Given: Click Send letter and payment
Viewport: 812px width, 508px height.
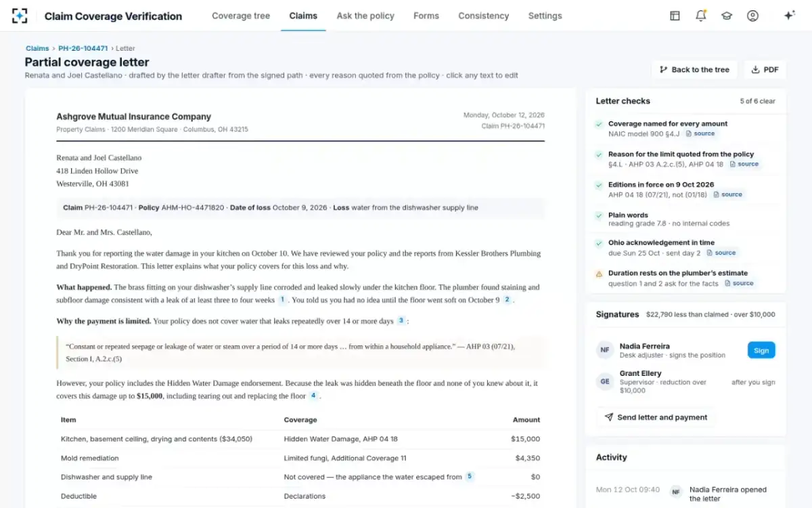Looking at the screenshot, I should (x=656, y=417).
